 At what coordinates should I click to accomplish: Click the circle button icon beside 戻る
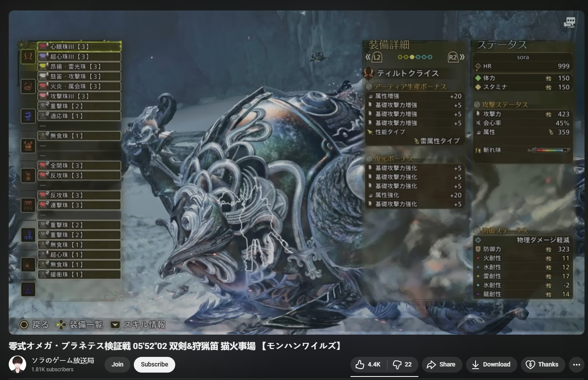pyautogui.click(x=24, y=325)
